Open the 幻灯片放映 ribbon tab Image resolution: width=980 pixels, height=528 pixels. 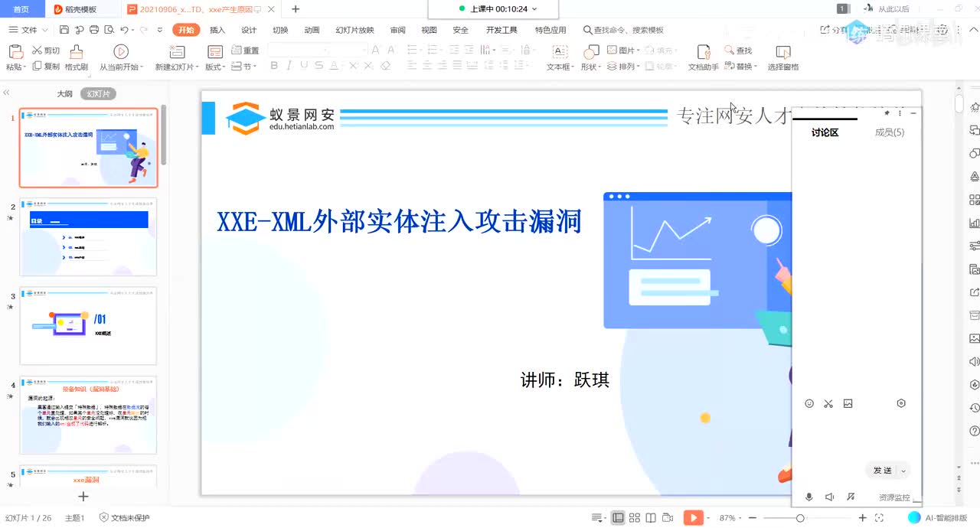click(x=355, y=30)
